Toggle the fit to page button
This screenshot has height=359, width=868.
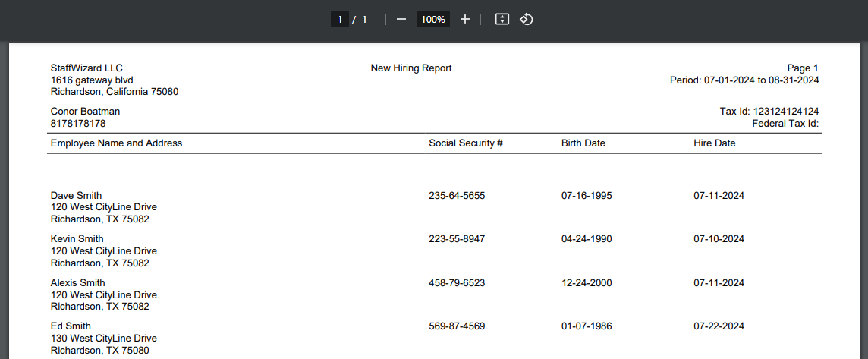click(502, 19)
